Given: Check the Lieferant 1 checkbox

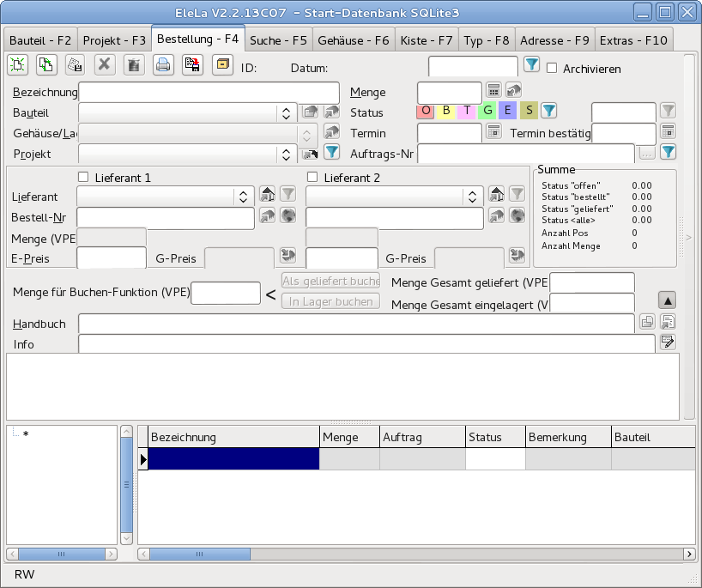Looking at the screenshot, I should pyautogui.click(x=83, y=177).
